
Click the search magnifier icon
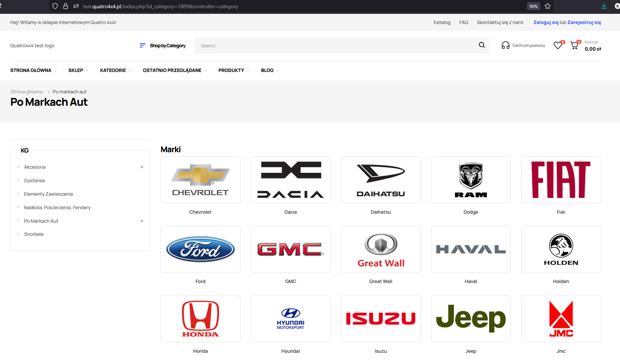coord(482,45)
